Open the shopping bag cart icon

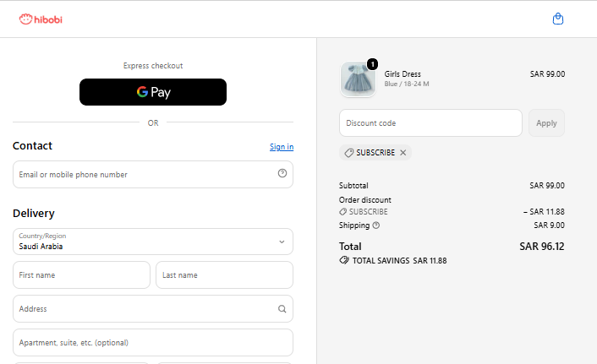click(558, 19)
